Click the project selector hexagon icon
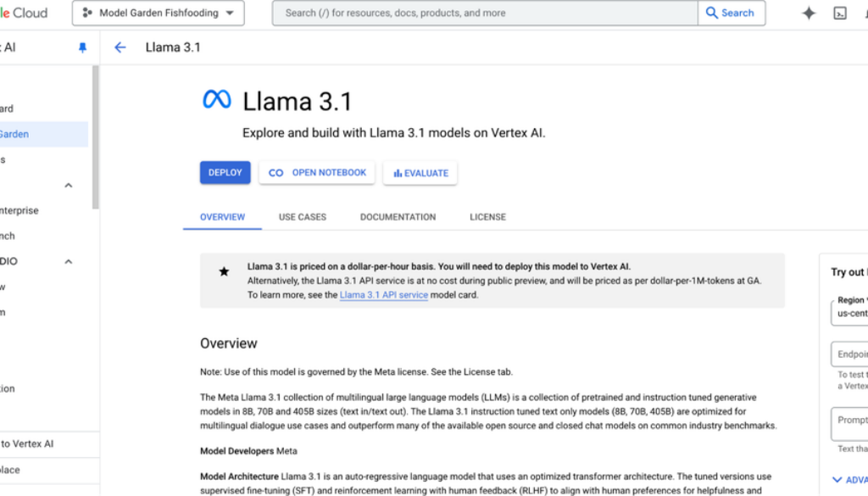Screen dimensions: 868x496 click(x=87, y=14)
